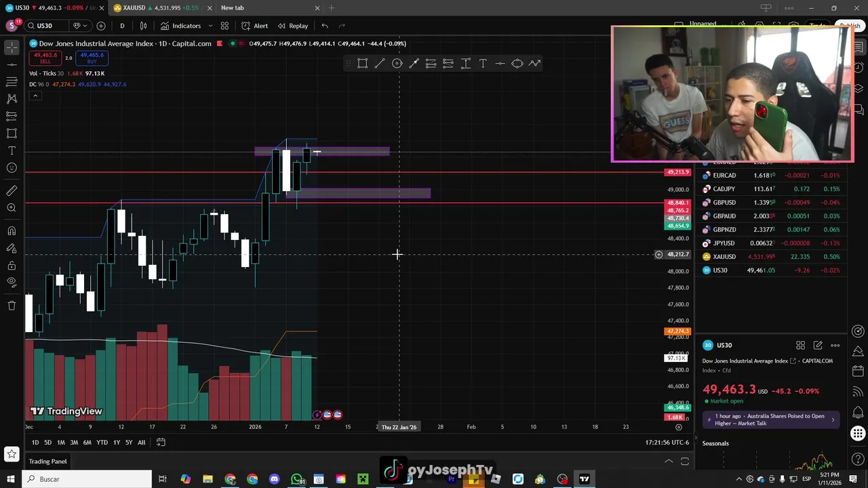Select the rectangle shapes tool in left sidebar
Viewport: 868px width, 488px height.
coord(12,134)
